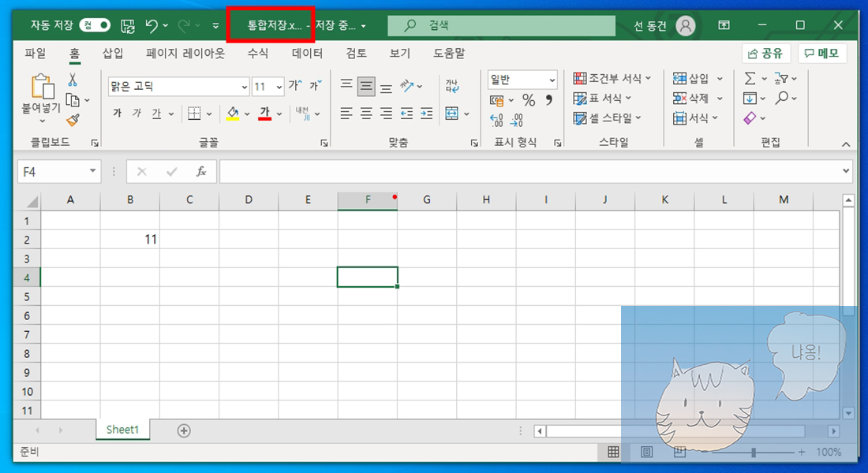
Task: Switch to the 삽입 ribbon tab
Action: [113, 54]
